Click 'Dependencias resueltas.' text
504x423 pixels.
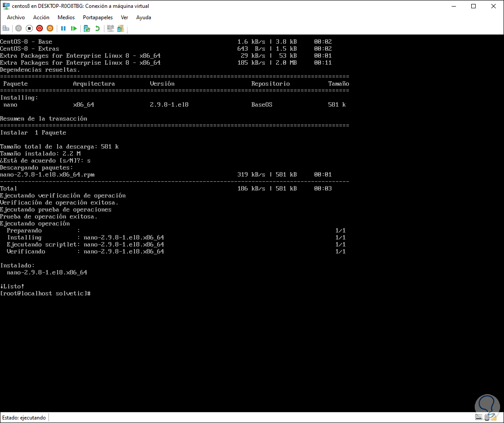coord(40,70)
